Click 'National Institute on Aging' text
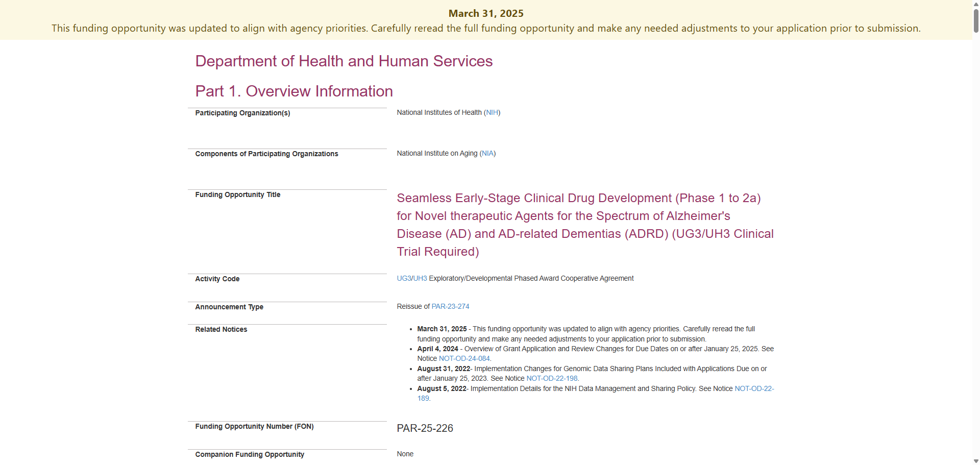The width and height of the screenshot is (980, 465). pyautogui.click(x=437, y=153)
